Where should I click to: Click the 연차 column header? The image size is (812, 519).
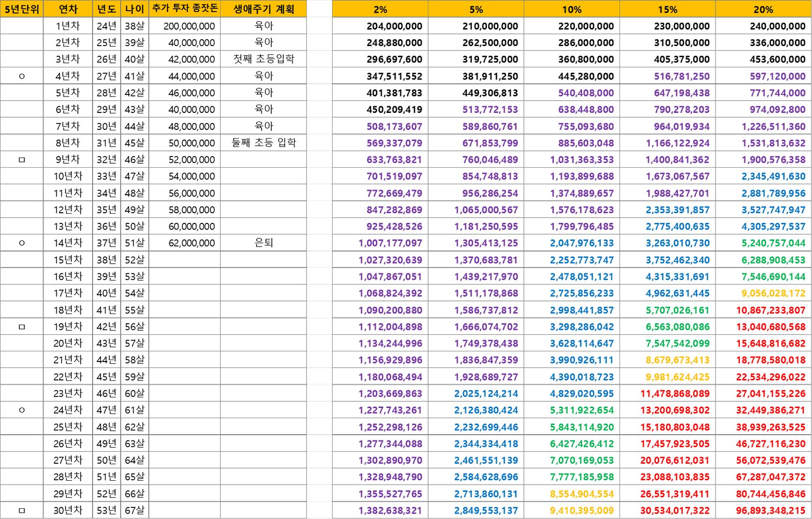pyautogui.click(x=68, y=9)
